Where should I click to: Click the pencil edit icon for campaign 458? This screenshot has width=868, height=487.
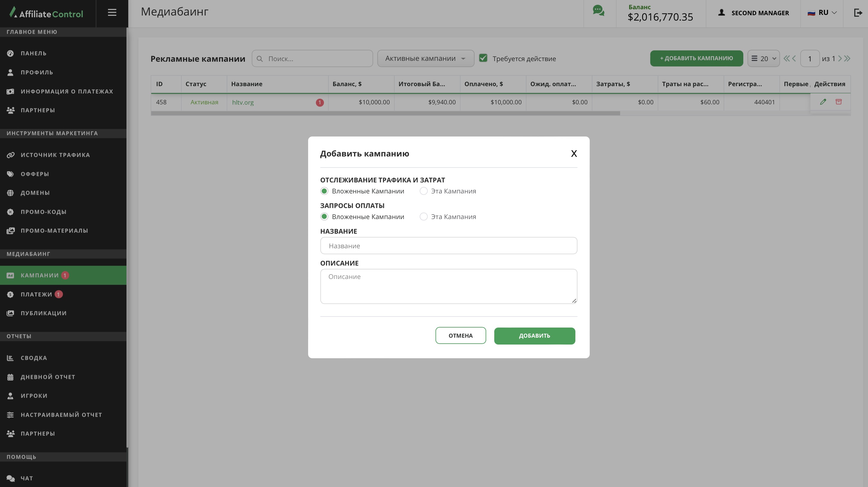(x=823, y=102)
